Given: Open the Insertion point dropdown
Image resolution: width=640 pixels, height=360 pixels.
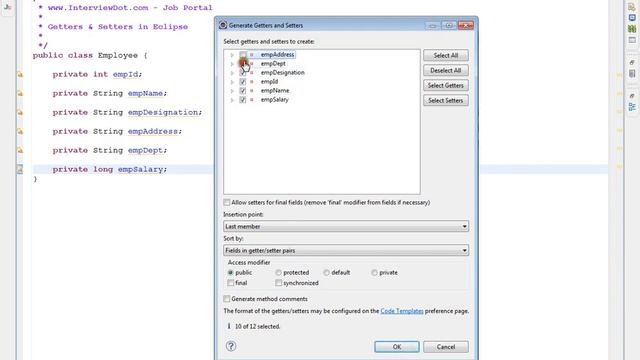Looking at the screenshot, I should pos(346,226).
